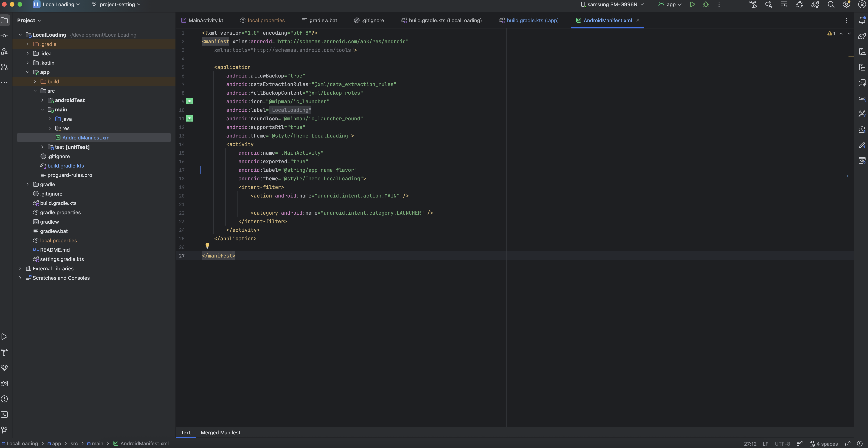Image resolution: width=868 pixels, height=448 pixels.
Task: Collapse the app module folder
Action: 28,72
